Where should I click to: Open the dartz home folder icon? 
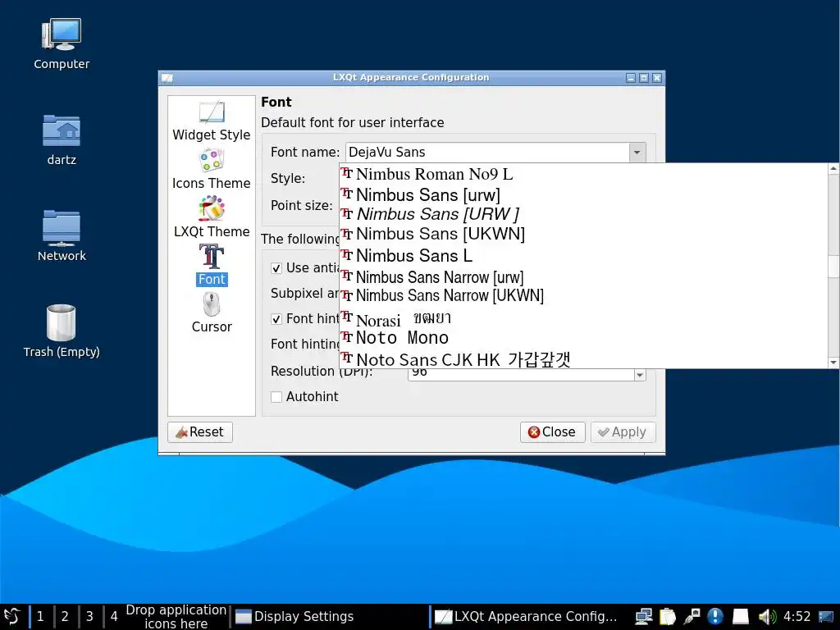tap(62, 139)
